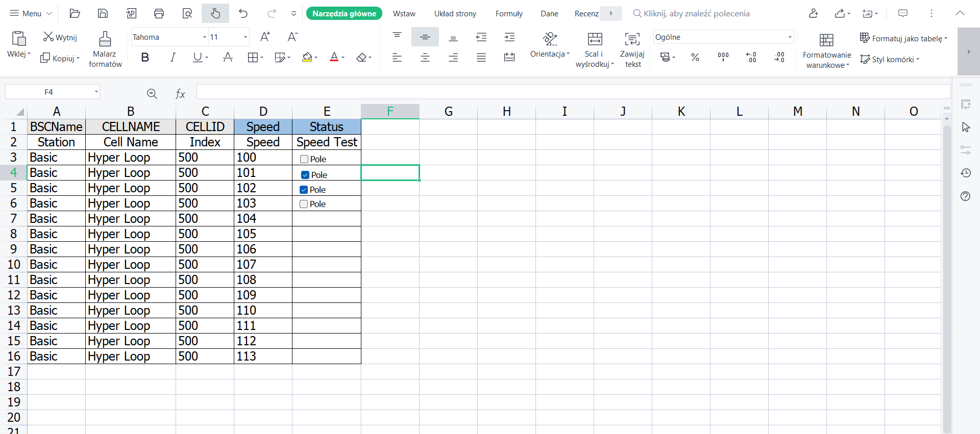This screenshot has width=980, height=434.
Task: Toggle the Malarz formatów format painter
Action: pyautogui.click(x=105, y=49)
